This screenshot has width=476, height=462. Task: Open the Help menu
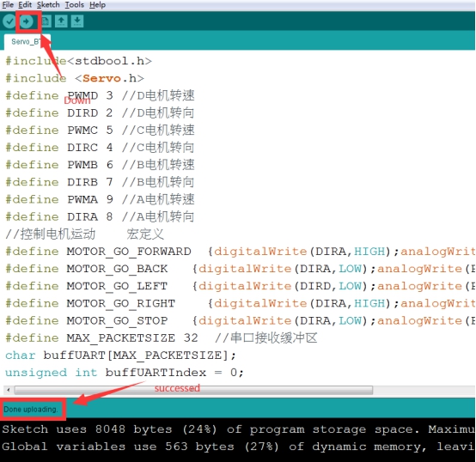(x=97, y=5)
